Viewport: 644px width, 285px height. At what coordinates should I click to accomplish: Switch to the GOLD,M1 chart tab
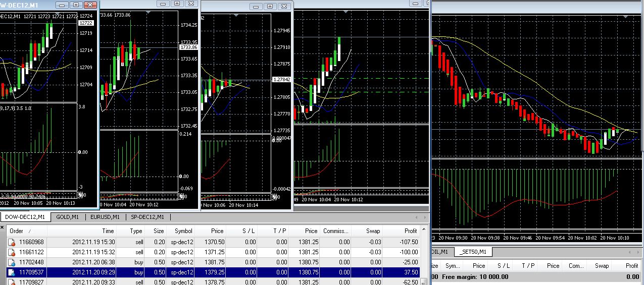[x=67, y=217]
